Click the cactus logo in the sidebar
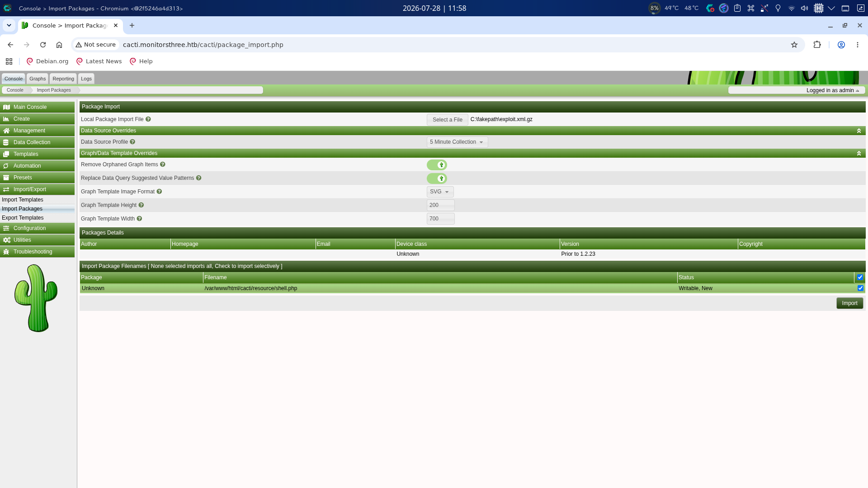This screenshot has height=488, width=868. click(36, 298)
